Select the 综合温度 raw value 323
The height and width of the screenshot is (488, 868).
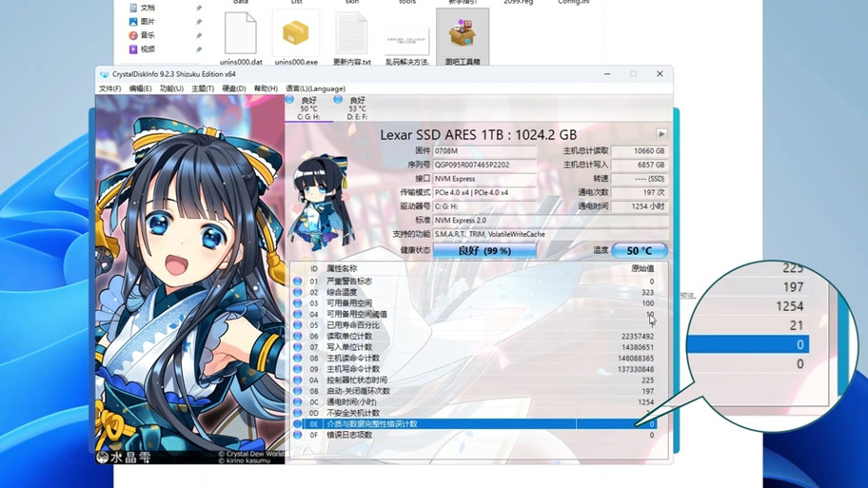tap(648, 292)
